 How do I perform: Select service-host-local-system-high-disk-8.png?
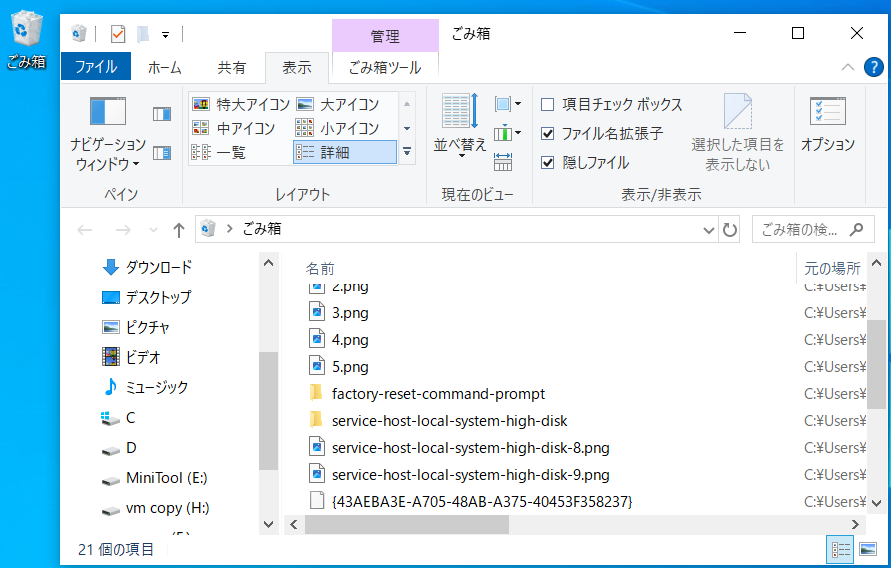(x=471, y=448)
